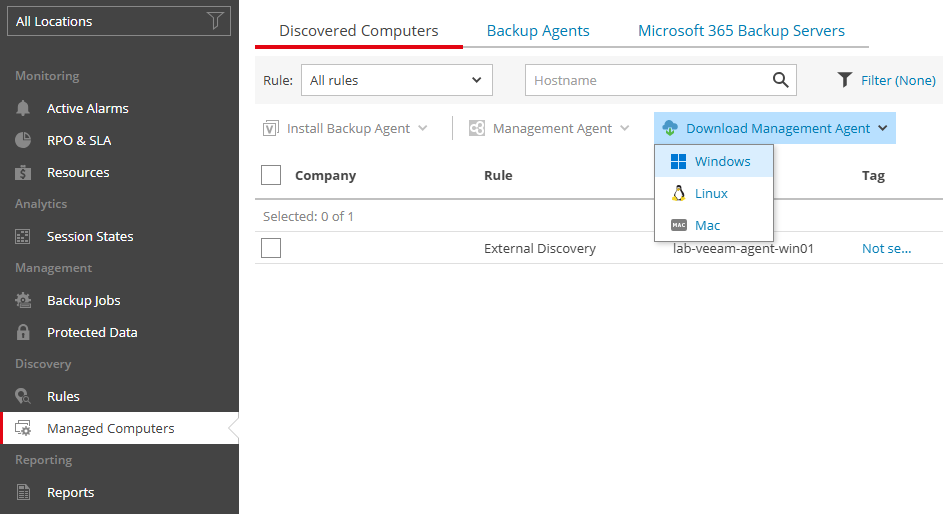Viewport: 943px width, 514px height.
Task: Click the Mac icon in the dropdown
Action: [678, 225]
